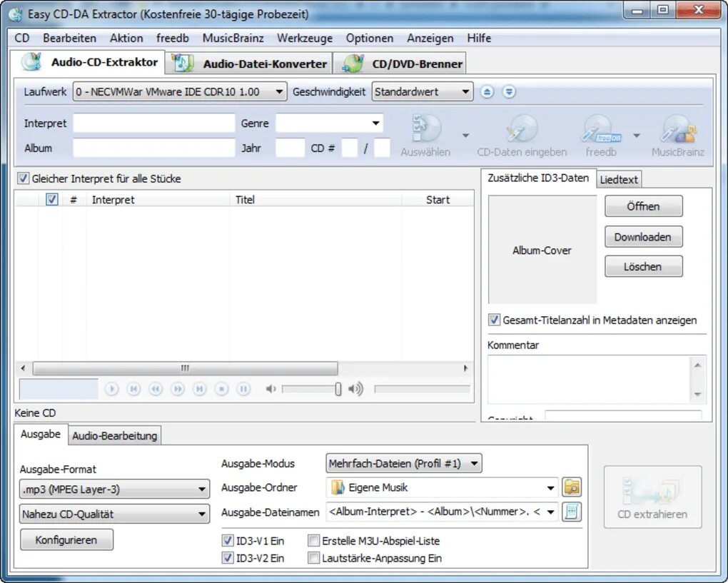728x583 pixels.
Task: Click the low volume speaker icon
Action: (271, 389)
